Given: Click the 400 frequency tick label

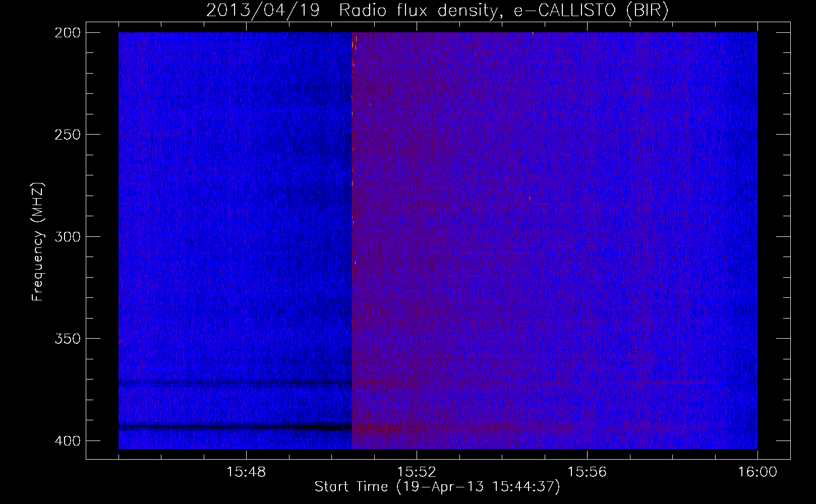Looking at the screenshot, I should [x=67, y=441].
